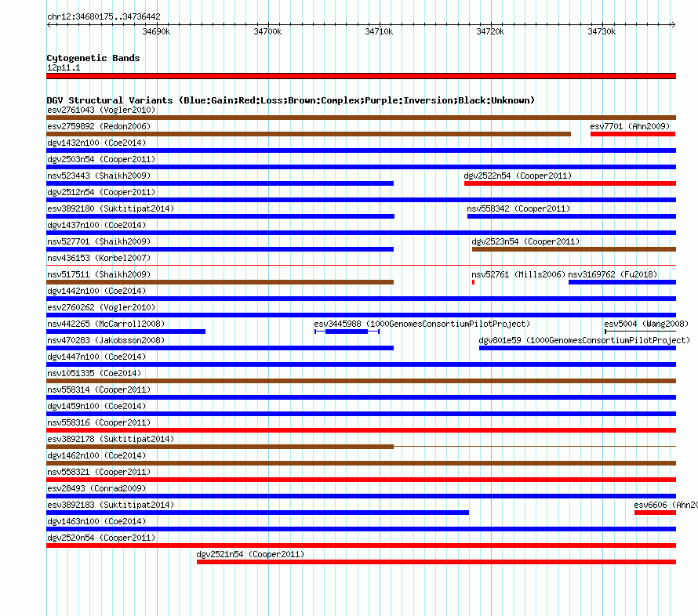Click dgv1447n100 (Coe2014) label
Viewport: 698px width, 616px height.
point(96,357)
